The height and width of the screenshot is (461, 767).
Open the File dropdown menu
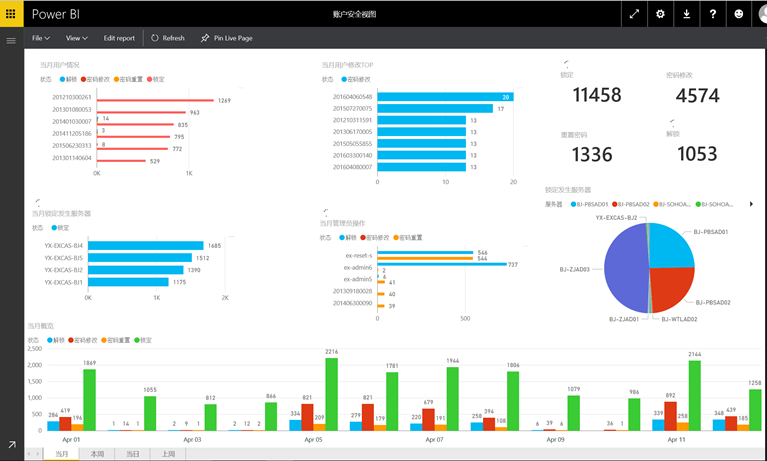point(41,38)
